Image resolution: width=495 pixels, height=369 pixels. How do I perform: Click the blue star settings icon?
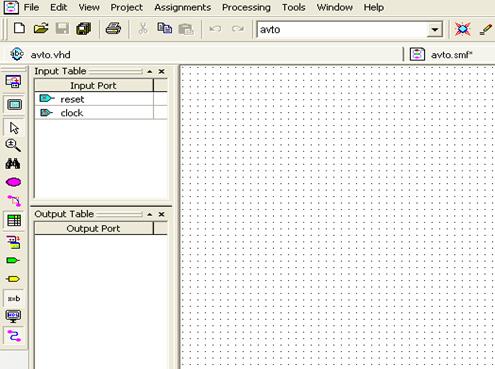coord(463,29)
